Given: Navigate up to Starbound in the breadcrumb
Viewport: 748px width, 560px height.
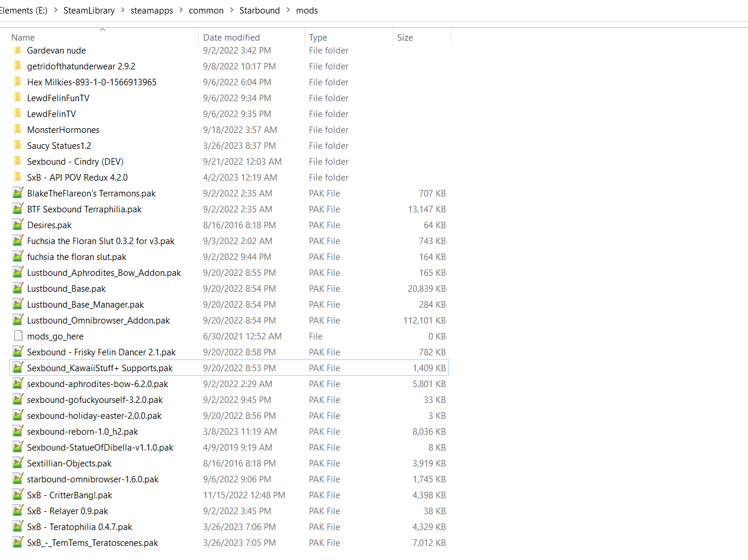Looking at the screenshot, I should click(260, 10).
